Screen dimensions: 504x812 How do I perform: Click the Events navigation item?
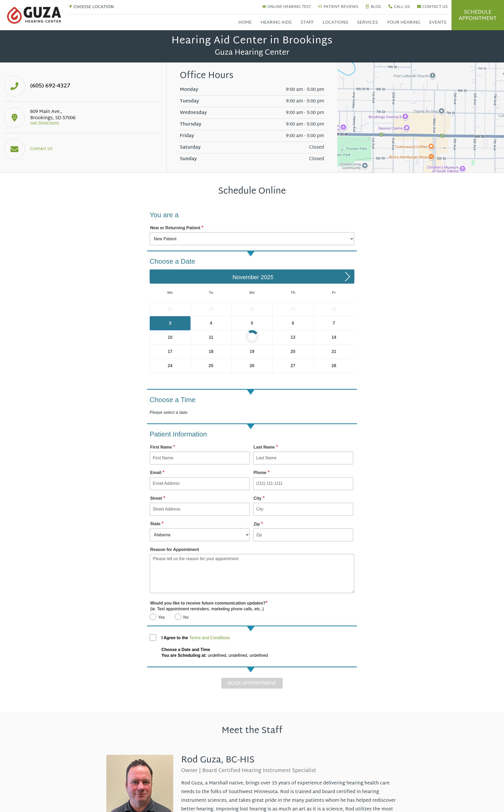[x=438, y=22]
